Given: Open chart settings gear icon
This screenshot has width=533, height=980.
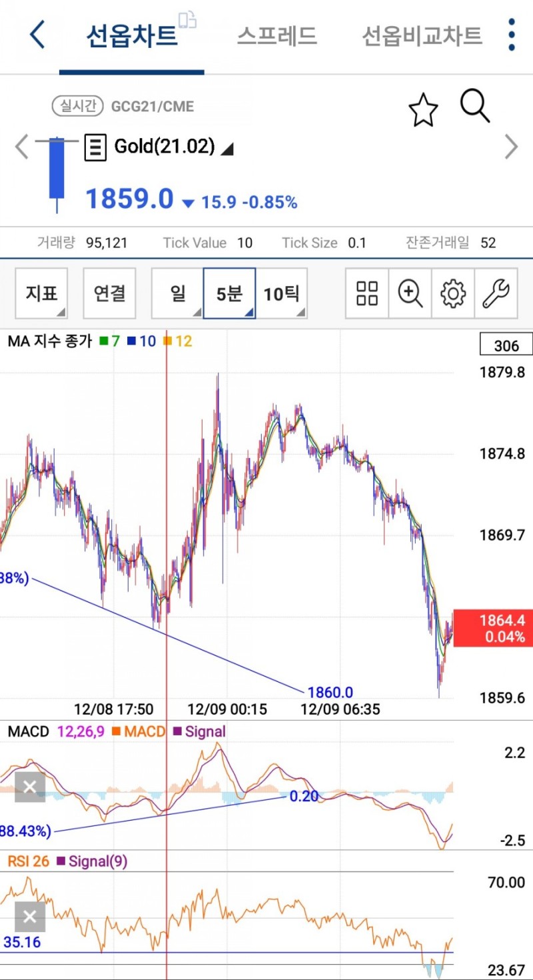Looking at the screenshot, I should pos(453,293).
